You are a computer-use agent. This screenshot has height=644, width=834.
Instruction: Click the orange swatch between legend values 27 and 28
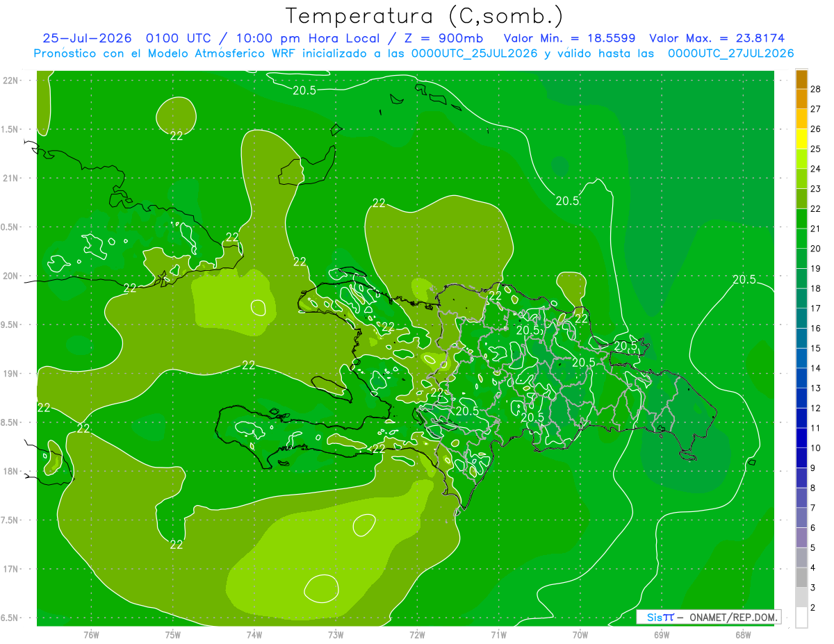click(x=801, y=99)
